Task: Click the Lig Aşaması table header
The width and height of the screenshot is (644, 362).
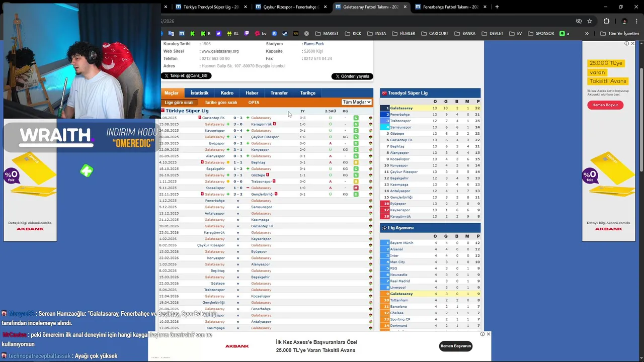Action: pos(430,228)
